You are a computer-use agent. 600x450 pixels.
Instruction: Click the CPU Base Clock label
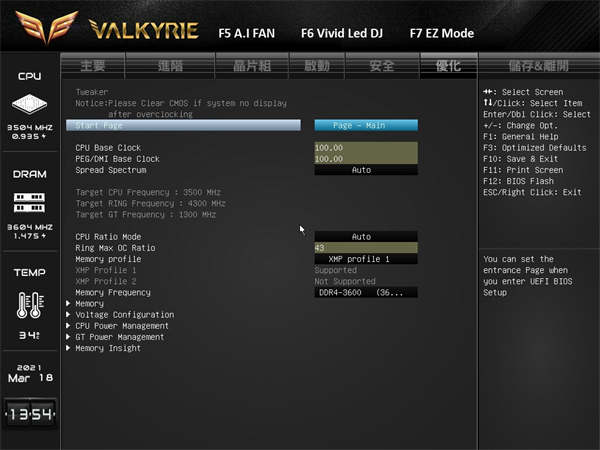click(x=108, y=148)
